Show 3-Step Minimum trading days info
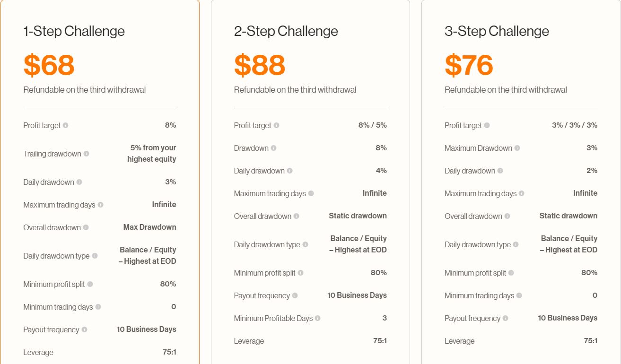The width and height of the screenshot is (621, 364). [519, 295]
